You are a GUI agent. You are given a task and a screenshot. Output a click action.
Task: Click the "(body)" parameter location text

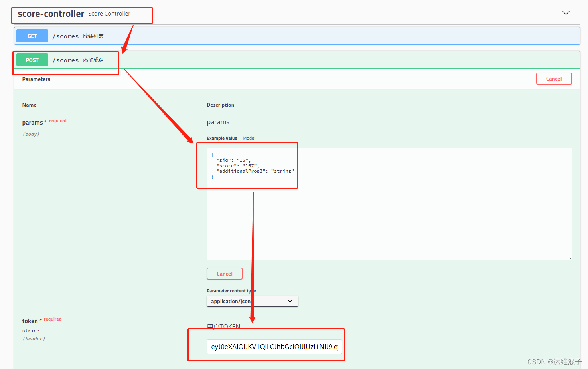click(31, 134)
